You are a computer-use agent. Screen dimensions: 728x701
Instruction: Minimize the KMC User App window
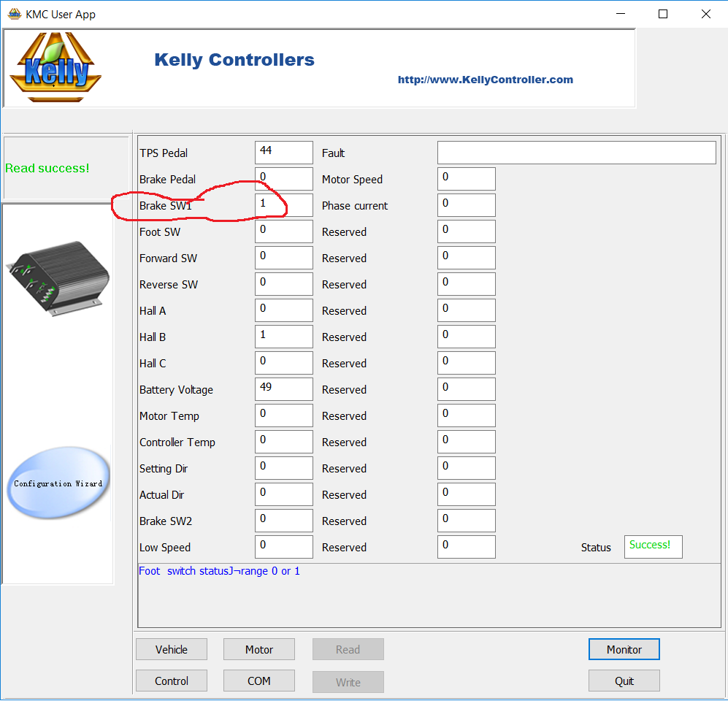(x=620, y=14)
